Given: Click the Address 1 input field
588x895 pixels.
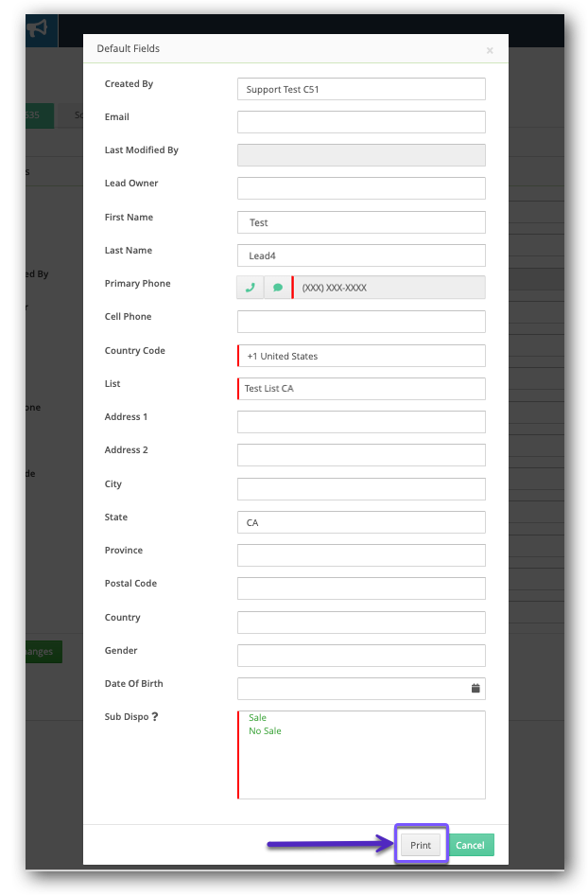Looking at the screenshot, I should (361, 422).
